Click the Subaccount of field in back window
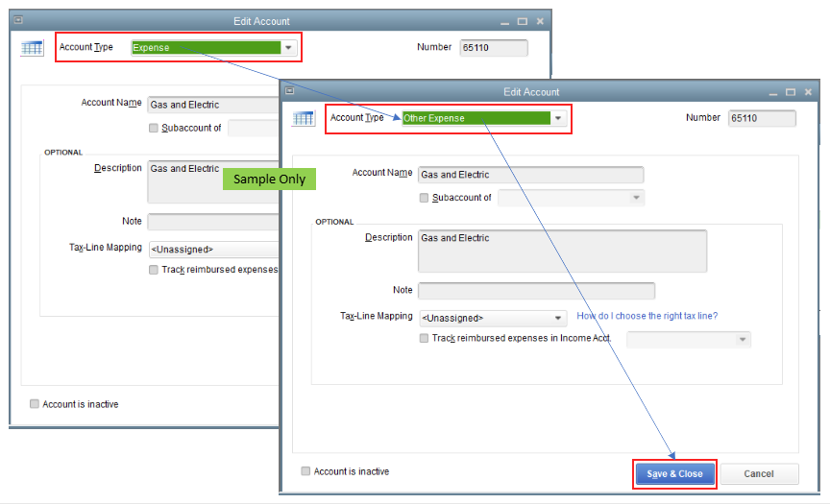830x504 pixels. (x=254, y=128)
